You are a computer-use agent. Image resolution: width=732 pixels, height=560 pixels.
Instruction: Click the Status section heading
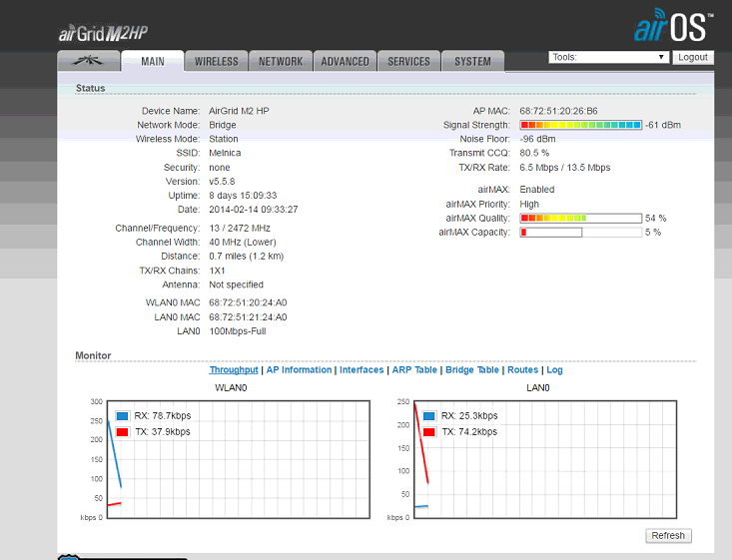tap(91, 88)
